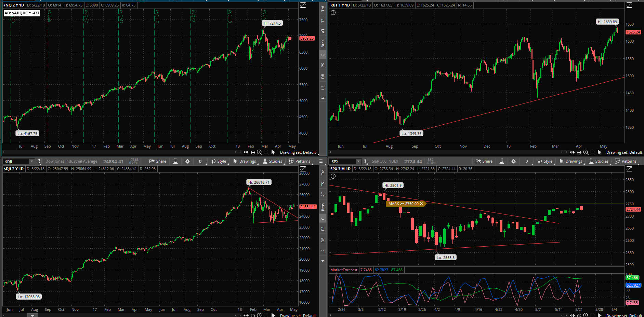Click Share in the $DJI toolbar

point(158,161)
